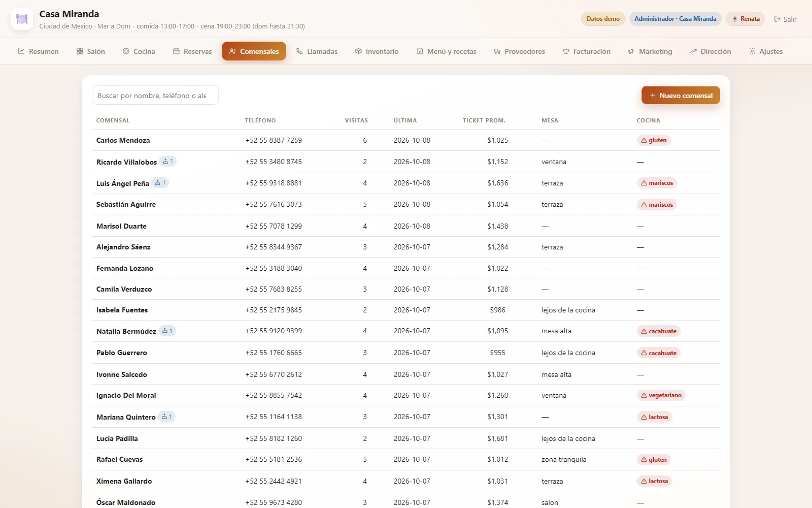Focus the search by name field
The image size is (812, 508).
155,95
